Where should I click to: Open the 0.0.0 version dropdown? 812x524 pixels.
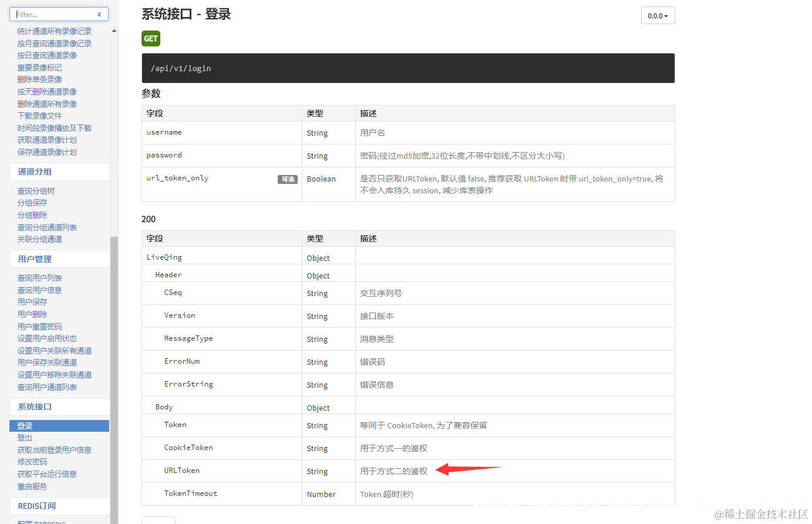(658, 16)
